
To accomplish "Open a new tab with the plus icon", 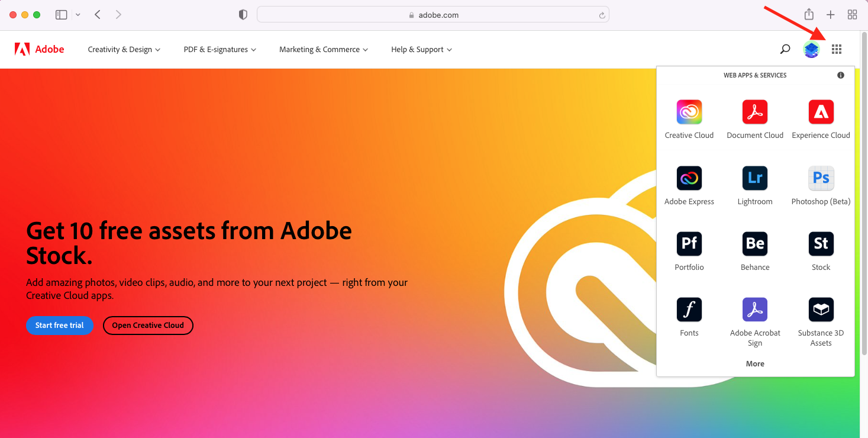I will (x=831, y=15).
